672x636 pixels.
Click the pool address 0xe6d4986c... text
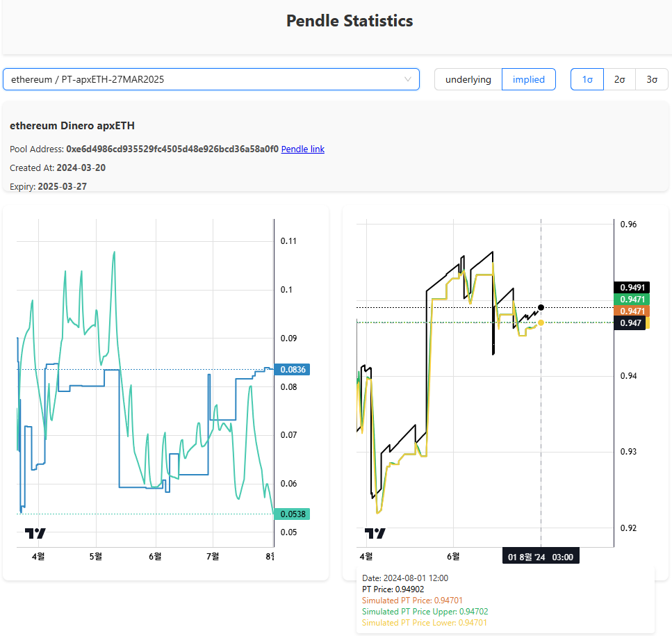click(x=172, y=149)
